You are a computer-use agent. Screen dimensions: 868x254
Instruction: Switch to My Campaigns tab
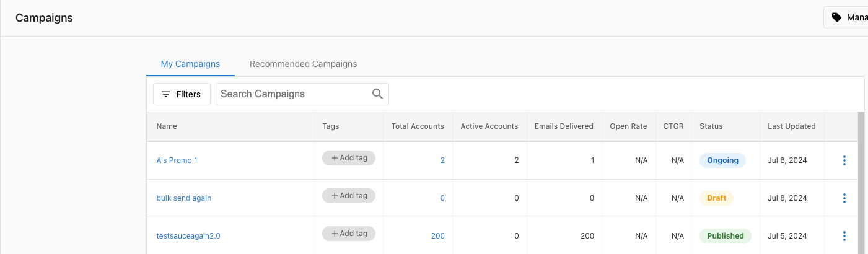click(190, 64)
